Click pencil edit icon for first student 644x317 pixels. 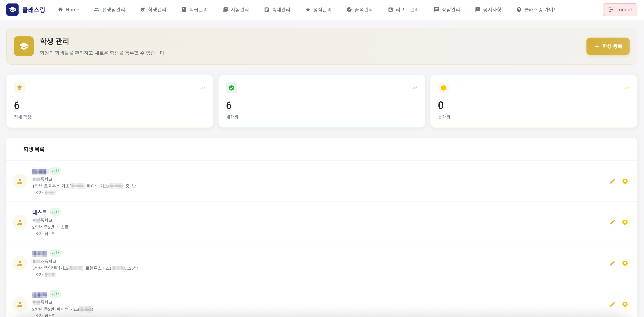click(613, 181)
